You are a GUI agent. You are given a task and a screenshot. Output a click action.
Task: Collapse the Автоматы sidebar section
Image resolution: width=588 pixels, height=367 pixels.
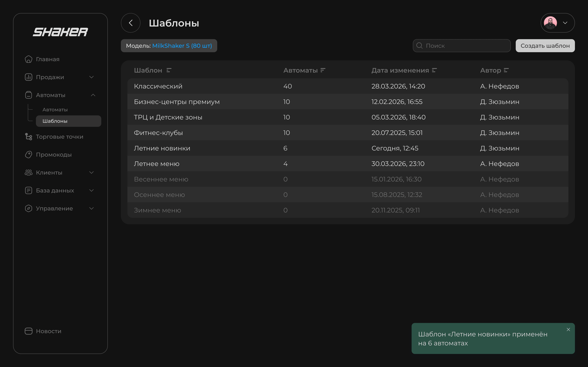[x=93, y=95]
